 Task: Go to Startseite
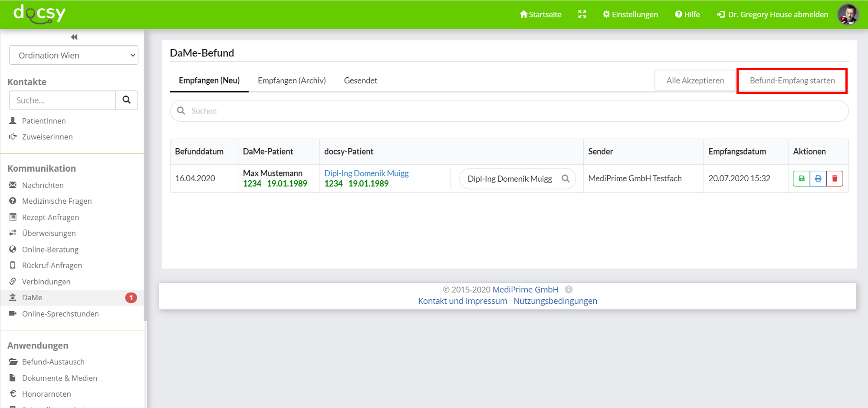click(x=541, y=14)
